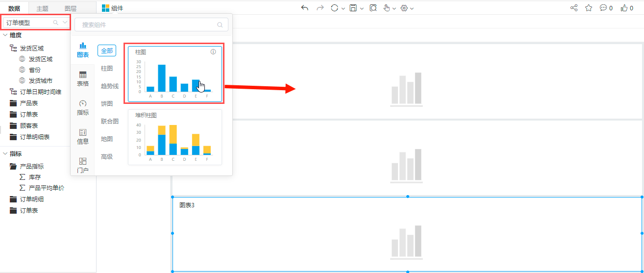Click the settings gear icon
This screenshot has width=644, height=273.
(404, 8)
